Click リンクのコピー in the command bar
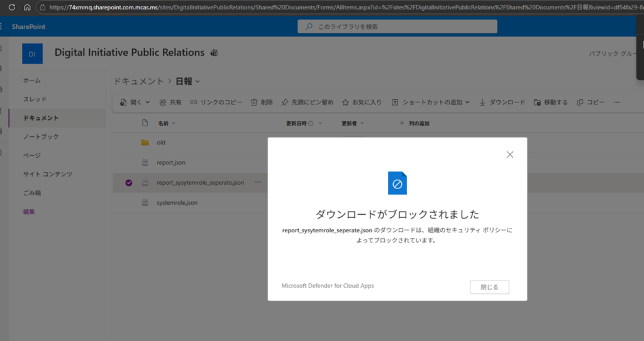 click(x=216, y=102)
